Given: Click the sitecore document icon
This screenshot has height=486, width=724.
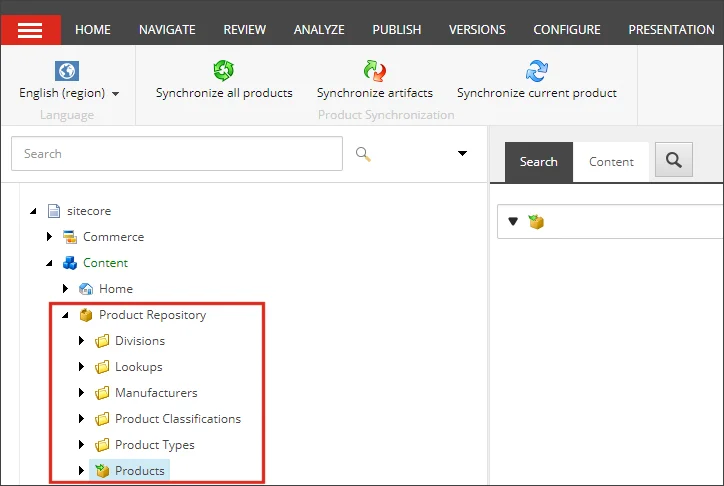Looking at the screenshot, I should 54,211.
